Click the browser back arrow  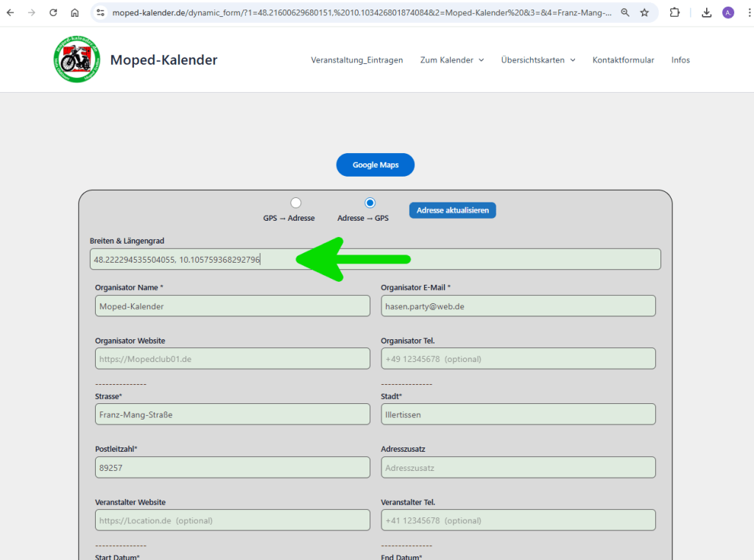10,13
